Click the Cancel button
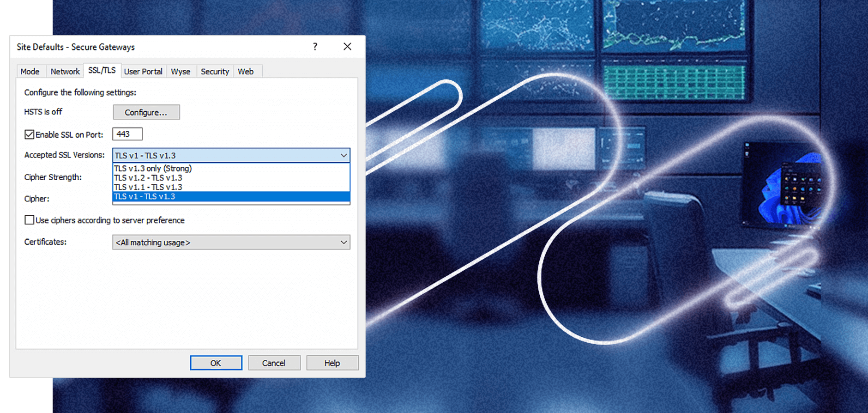Image resolution: width=868 pixels, height=413 pixels. pyautogui.click(x=274, y=363)
